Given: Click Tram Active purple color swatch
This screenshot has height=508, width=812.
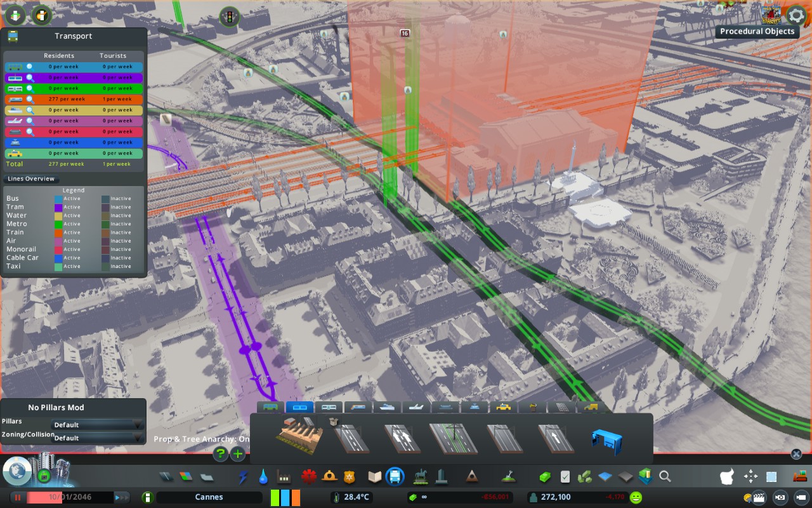Looking at the screenshot, I should coord(58,207).
